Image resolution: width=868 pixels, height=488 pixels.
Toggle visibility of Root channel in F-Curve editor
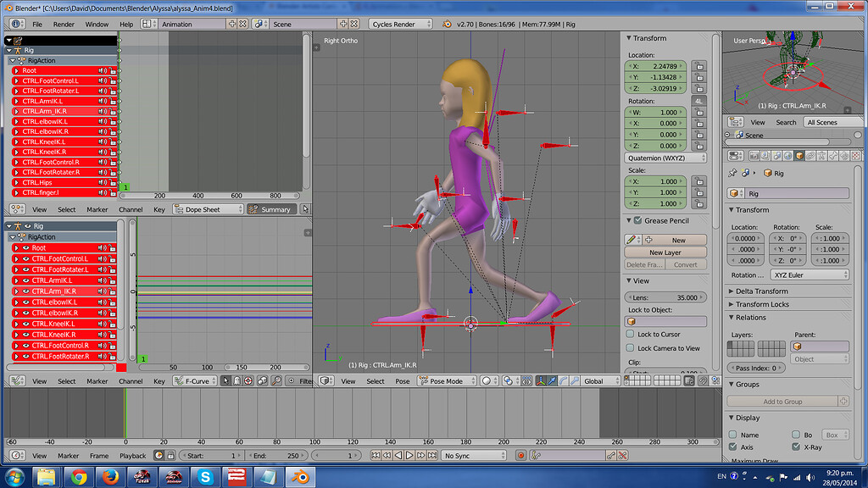point(26,248)
